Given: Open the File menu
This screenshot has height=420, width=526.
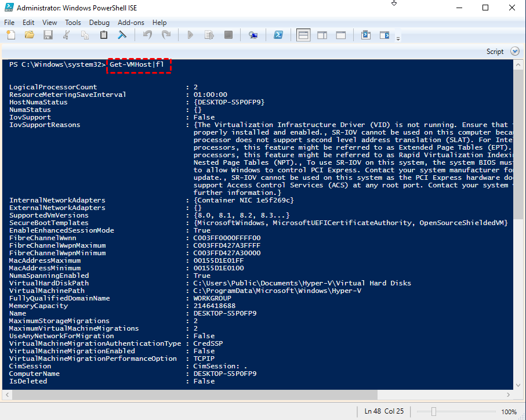Looking at the screenshot, I should (9, 22).
